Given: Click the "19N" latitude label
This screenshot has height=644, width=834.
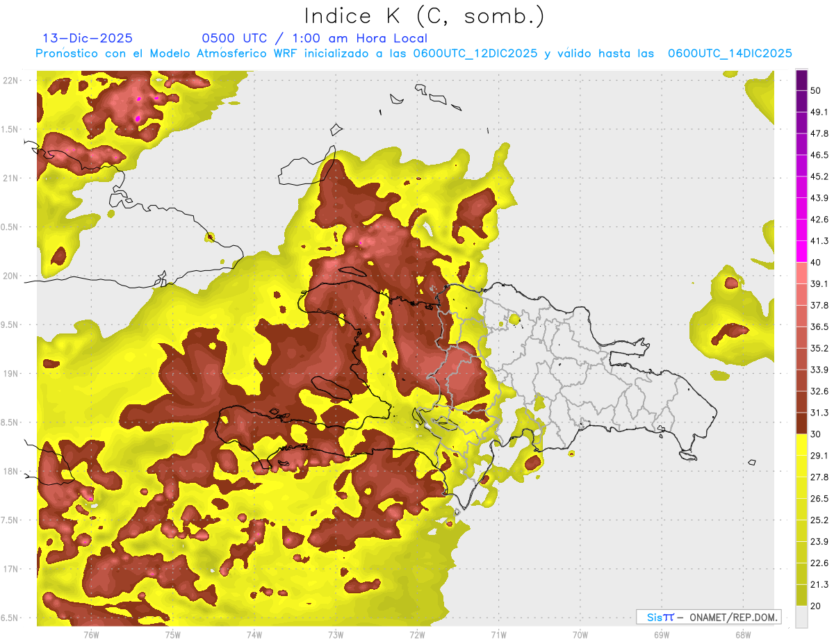Looking at the screenshot, I should pos(10,374).
